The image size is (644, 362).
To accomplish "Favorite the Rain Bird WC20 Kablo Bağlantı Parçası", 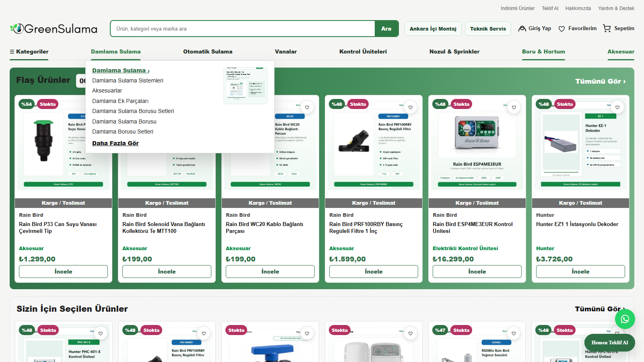I will click(307, 107).
